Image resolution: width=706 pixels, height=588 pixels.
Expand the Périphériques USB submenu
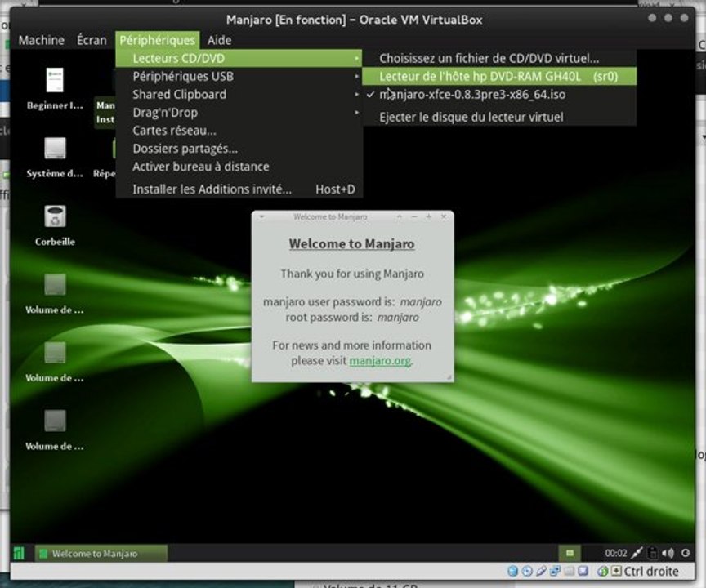pos(239,77)
